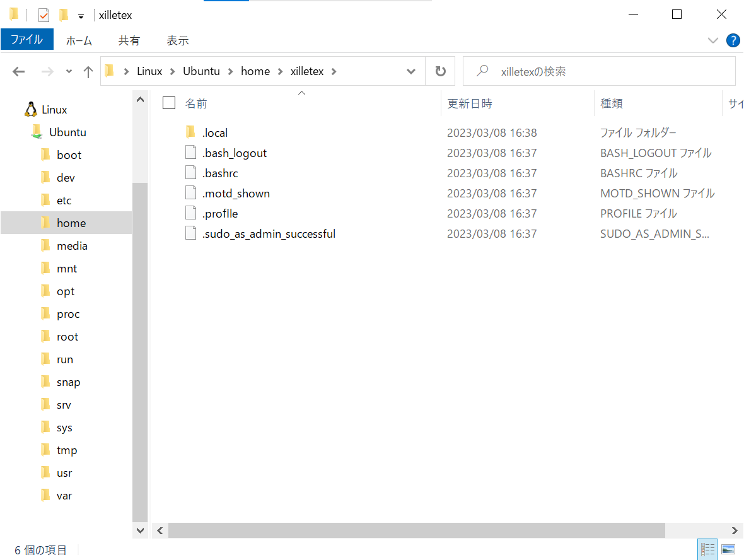Open quick access toolbar customize dropdown
This screenshot has height=560, width=744.
click(81, 16)
